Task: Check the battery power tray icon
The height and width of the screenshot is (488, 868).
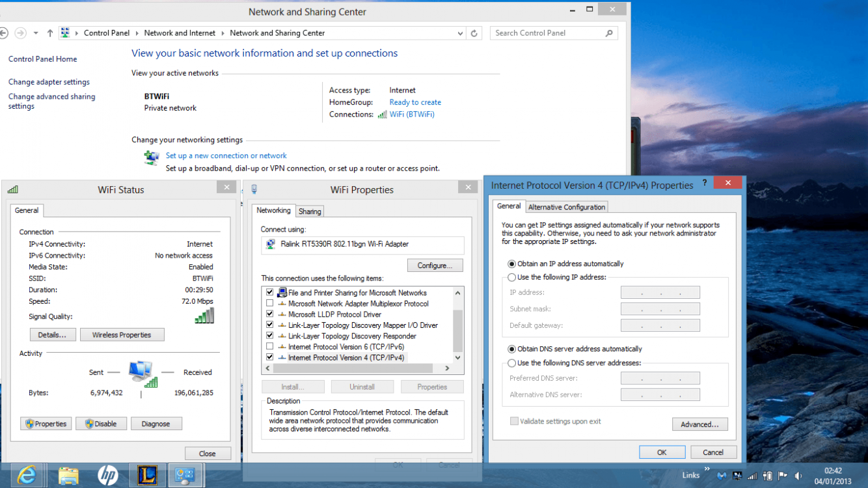Action: 768,476
